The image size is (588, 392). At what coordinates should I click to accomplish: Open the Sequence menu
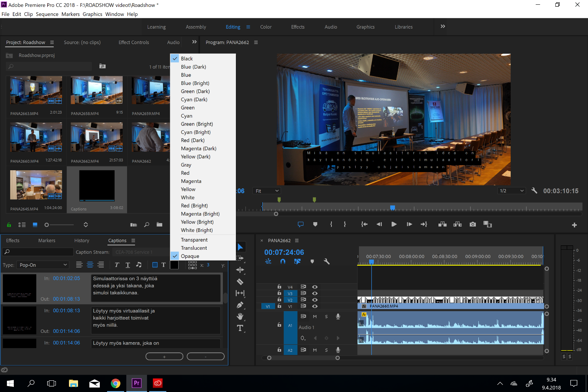[47, 14]
